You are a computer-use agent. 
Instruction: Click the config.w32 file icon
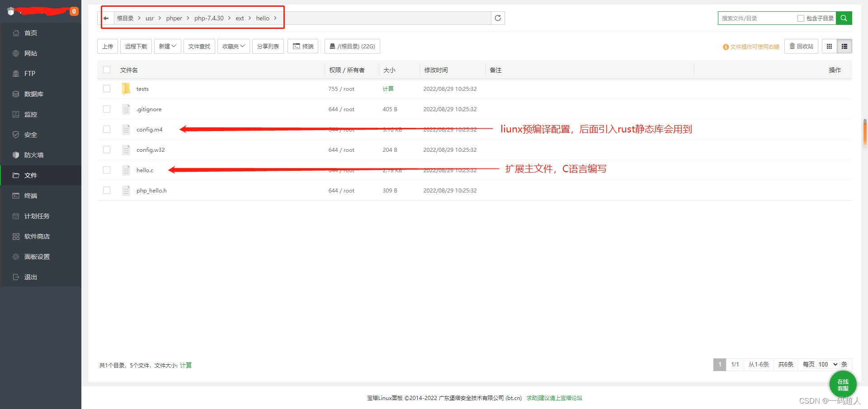point(126,150)
